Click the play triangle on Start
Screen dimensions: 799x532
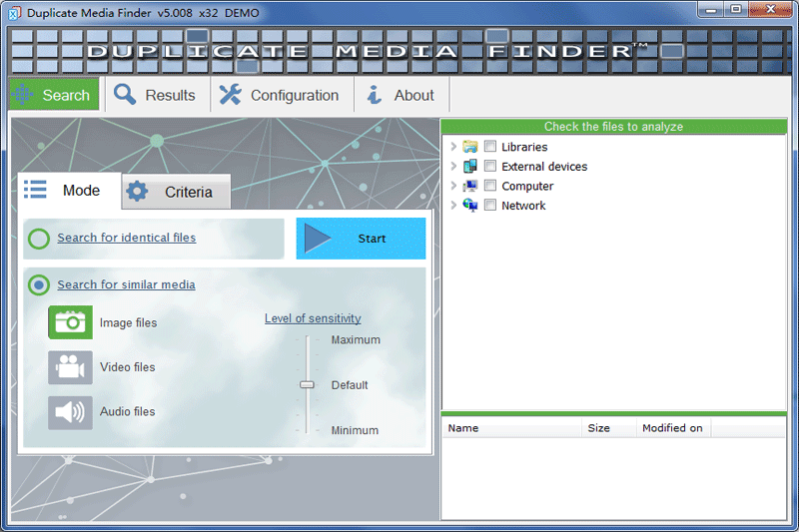click(x=318, y=239)
